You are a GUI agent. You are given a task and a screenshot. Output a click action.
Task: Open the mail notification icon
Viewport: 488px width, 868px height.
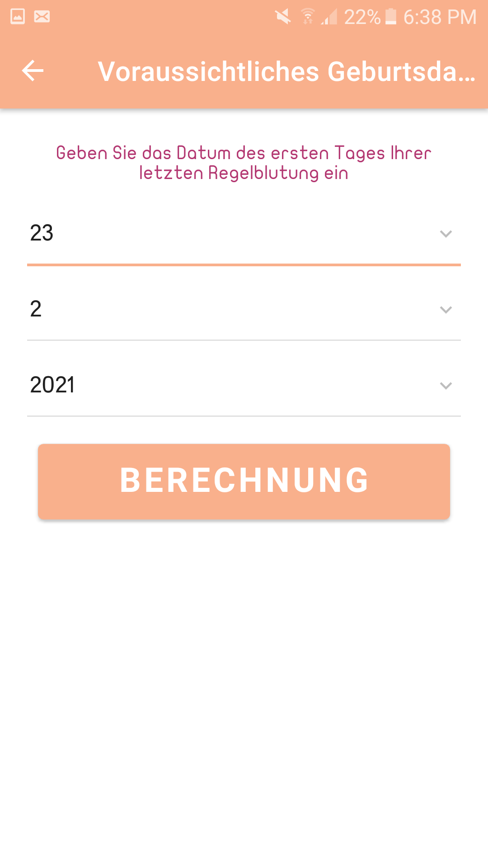point(42,17)
